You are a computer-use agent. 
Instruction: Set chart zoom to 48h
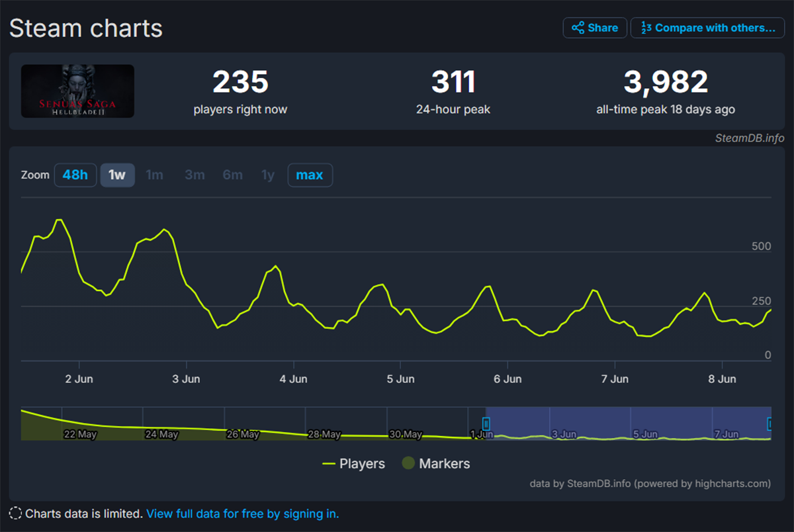(75, 175)
